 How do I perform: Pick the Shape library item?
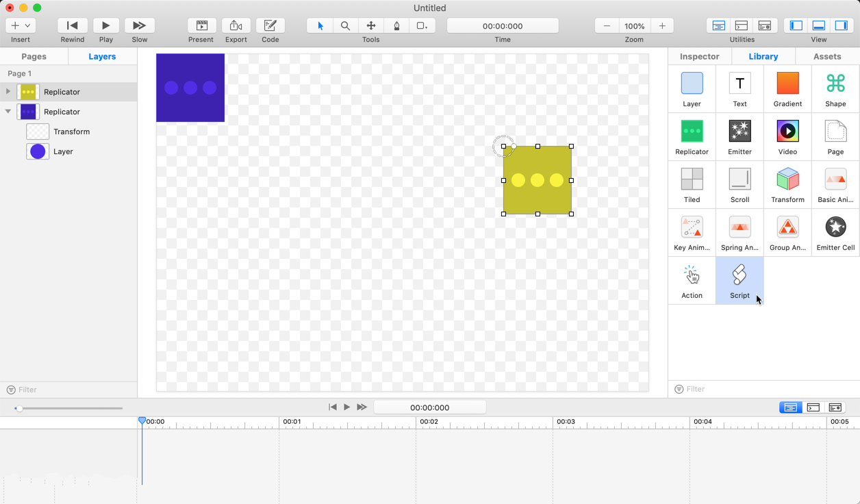tap(835, 89)
